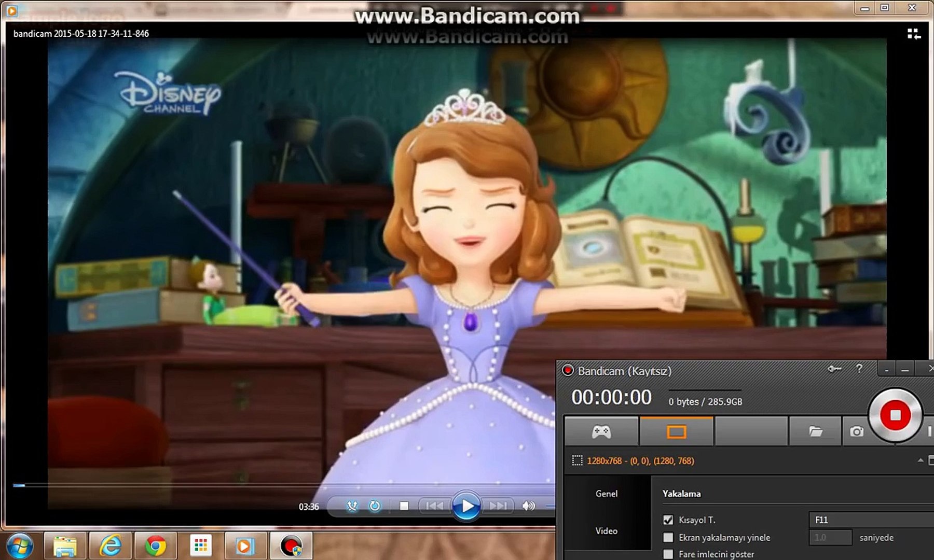
Task: Click the media player seek bar progress
Action: (x=19, y=485)
